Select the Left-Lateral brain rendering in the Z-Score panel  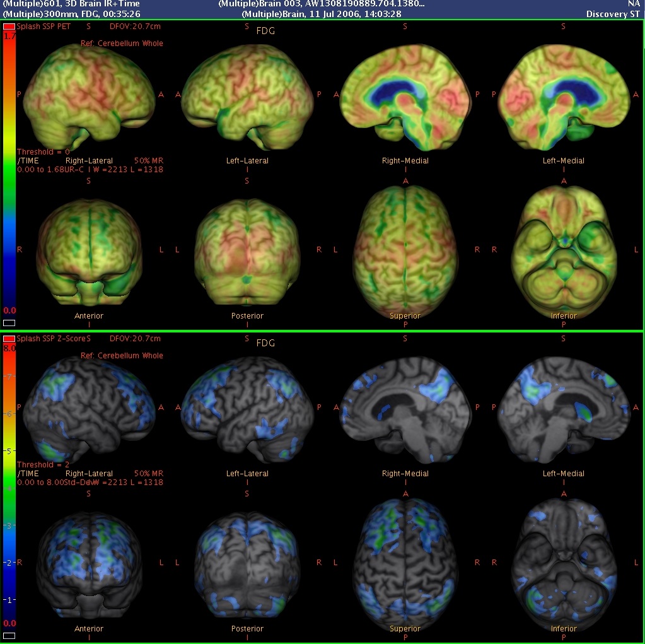pyautogui.click(x=247, y=409)
